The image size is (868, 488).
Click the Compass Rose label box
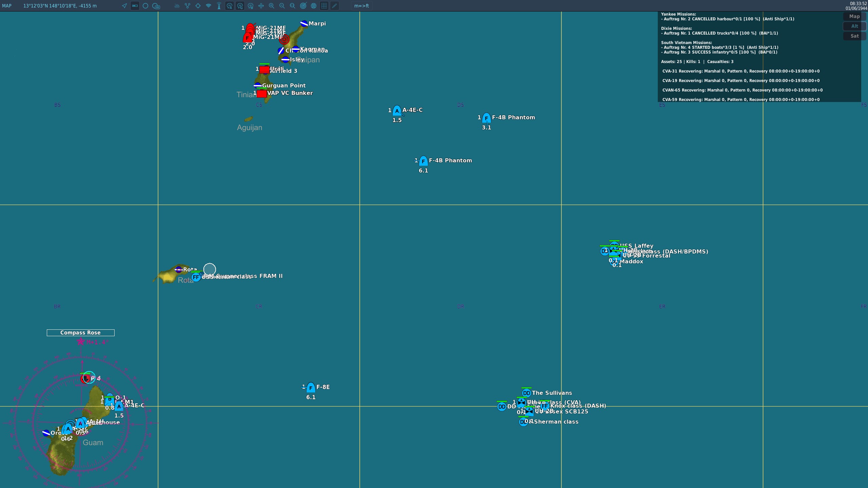tap(80, 333)
